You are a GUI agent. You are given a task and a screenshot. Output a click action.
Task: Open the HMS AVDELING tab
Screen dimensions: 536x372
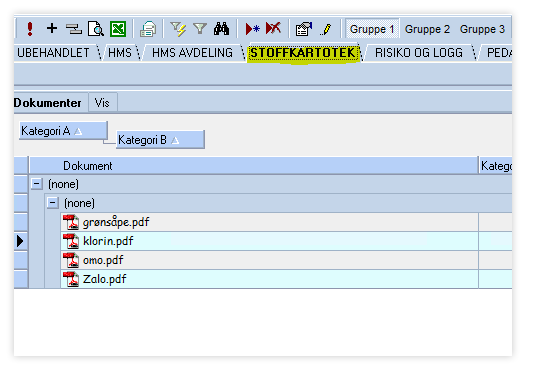(192, 53)
